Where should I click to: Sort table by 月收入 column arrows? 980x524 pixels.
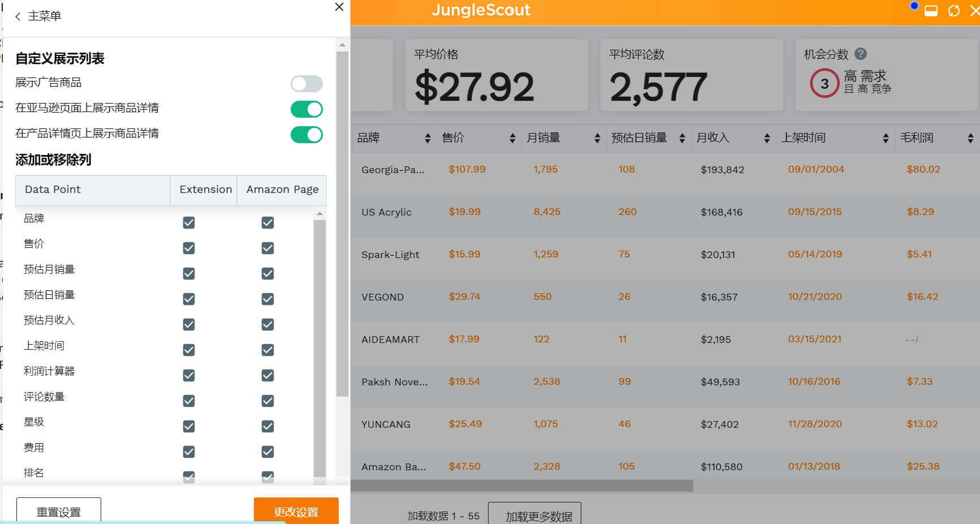pos(767,138)
